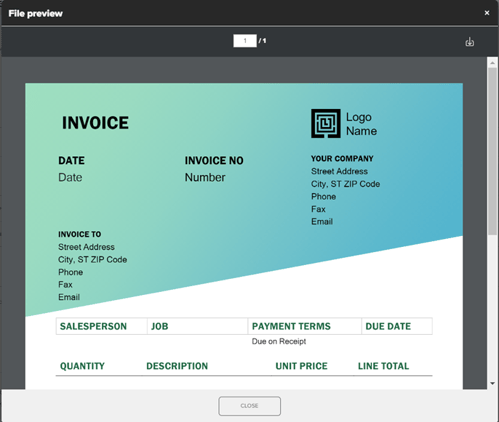
Task: Click the DUE DATE table cell
Action: pos(397,326)
